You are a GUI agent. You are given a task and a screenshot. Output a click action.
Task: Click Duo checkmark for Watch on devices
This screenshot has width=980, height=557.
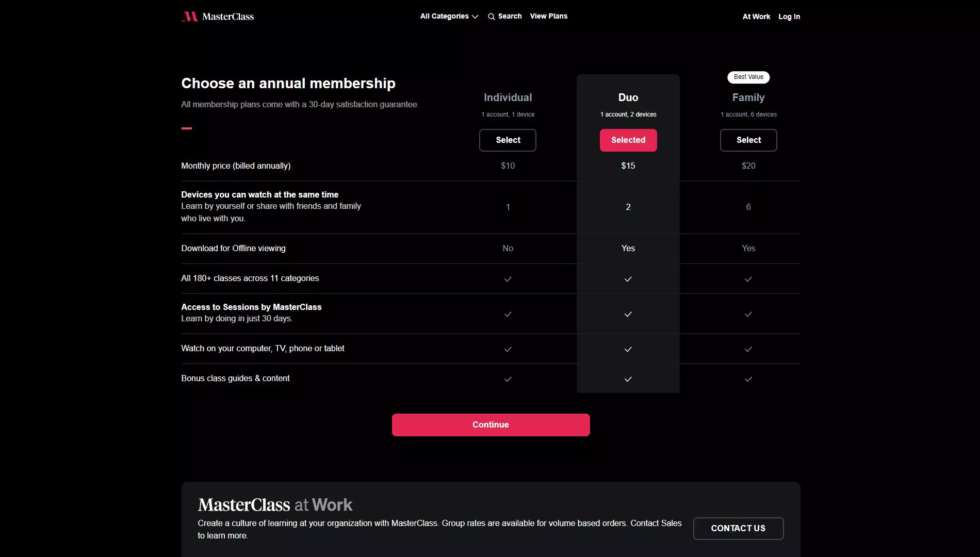click(x=628, y=349)
